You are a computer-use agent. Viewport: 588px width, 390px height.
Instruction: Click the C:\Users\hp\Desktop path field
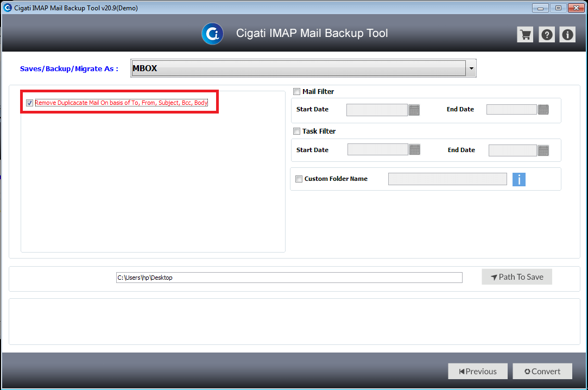tap(289, 278)
